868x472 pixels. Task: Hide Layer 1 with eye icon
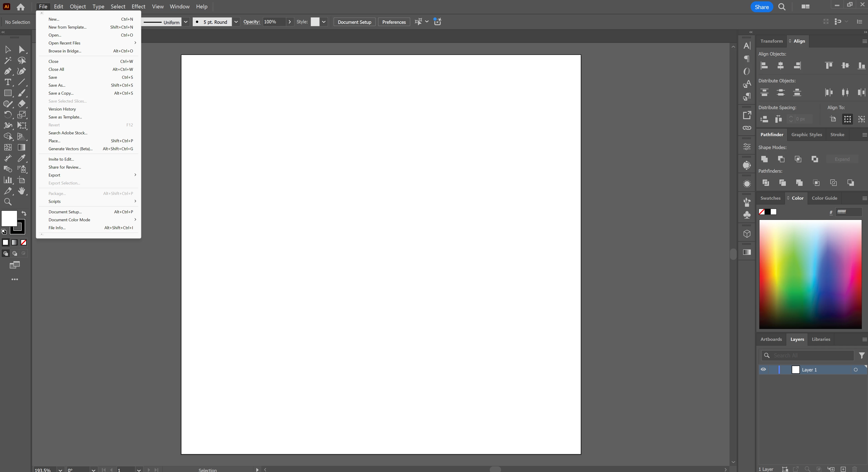[x=764, y=370]
